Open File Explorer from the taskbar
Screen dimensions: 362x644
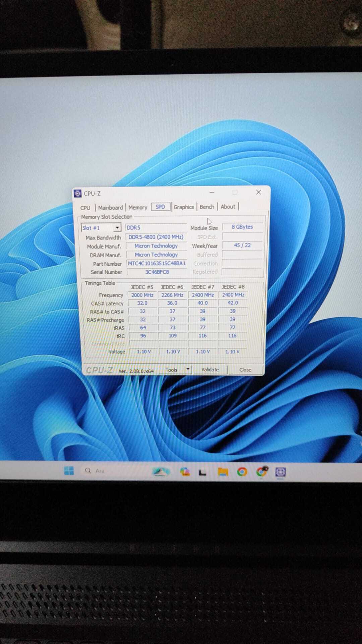(223, 472)
